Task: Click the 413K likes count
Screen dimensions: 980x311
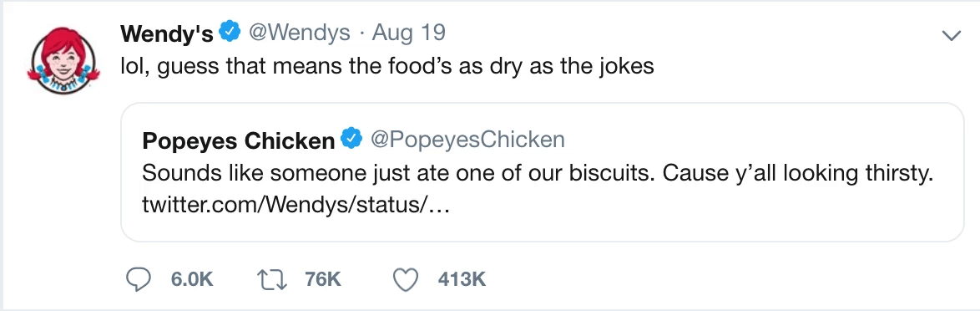Action: pos(462,280)
